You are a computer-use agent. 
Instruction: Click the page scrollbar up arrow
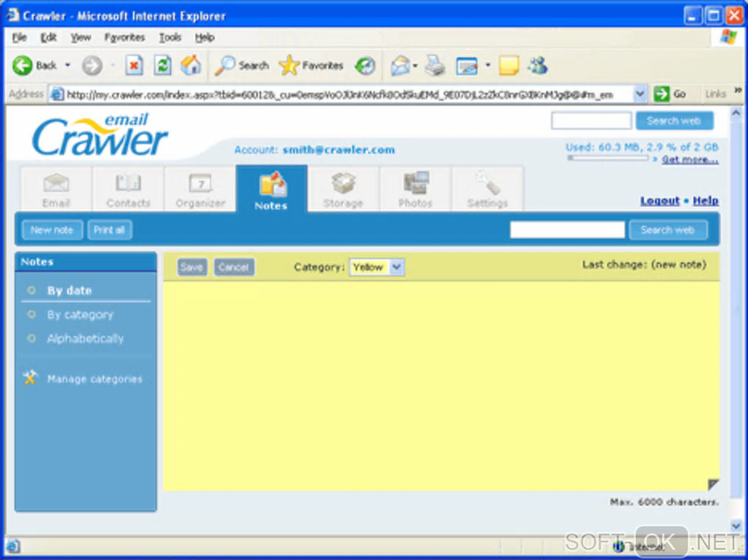coord(735,114)
